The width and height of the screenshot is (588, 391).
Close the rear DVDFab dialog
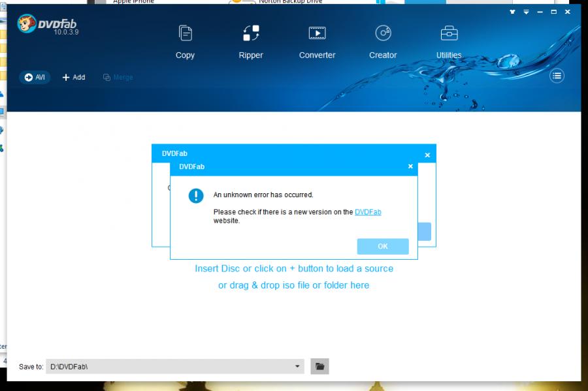[x=427, y=155]
